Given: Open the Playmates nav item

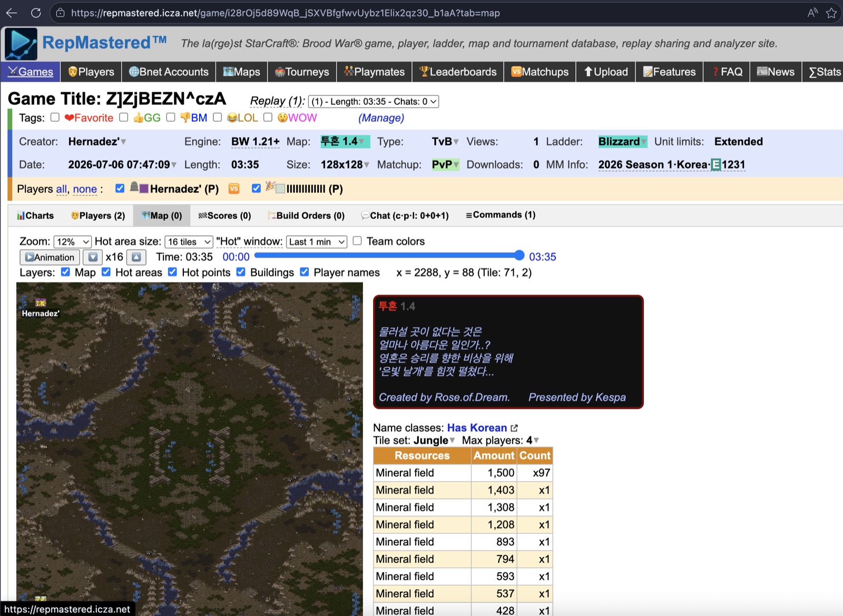Looking at the screenshot, I should click(374, 72).
